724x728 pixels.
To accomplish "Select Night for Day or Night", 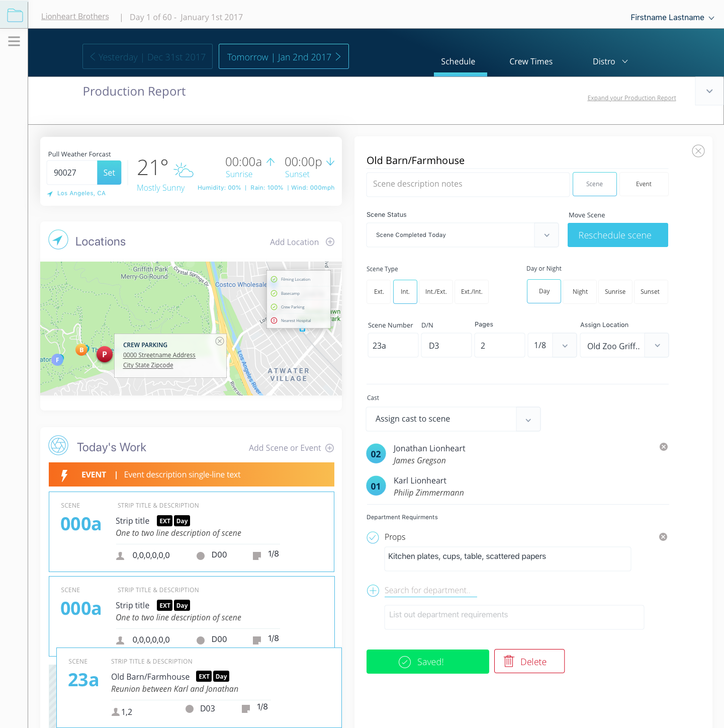I will point(580,292).
